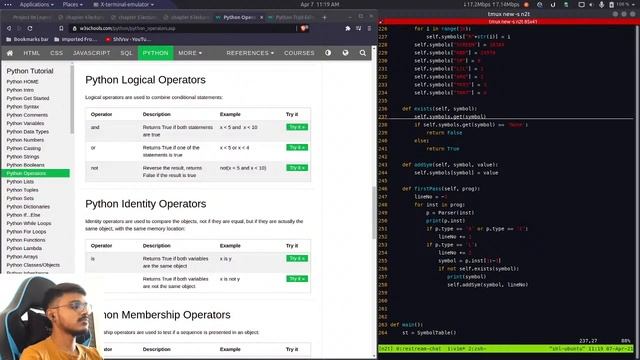The height and width of the screenshot is (360, 640).
Task: Open the extensions puzzle icon
Action: [348, 28]
